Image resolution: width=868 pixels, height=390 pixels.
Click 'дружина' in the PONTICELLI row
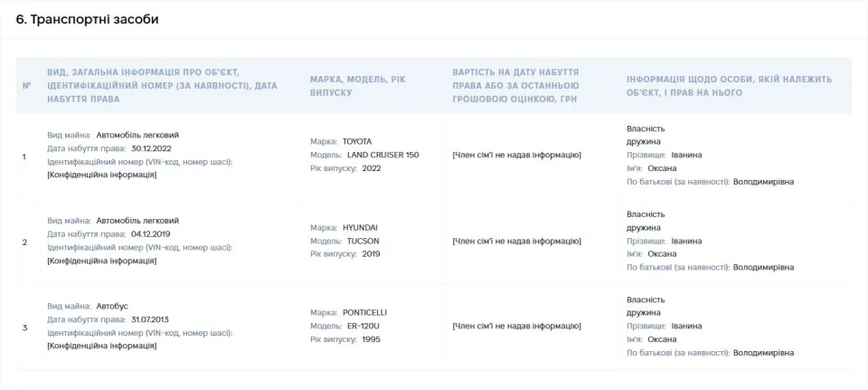[x=643, y=313]
